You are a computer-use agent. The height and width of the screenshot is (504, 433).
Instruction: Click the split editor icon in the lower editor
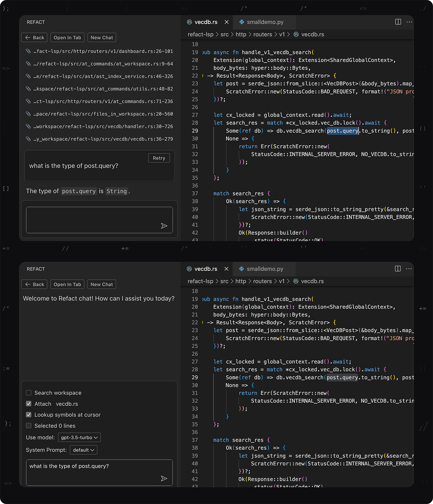(x=398, y=269)
